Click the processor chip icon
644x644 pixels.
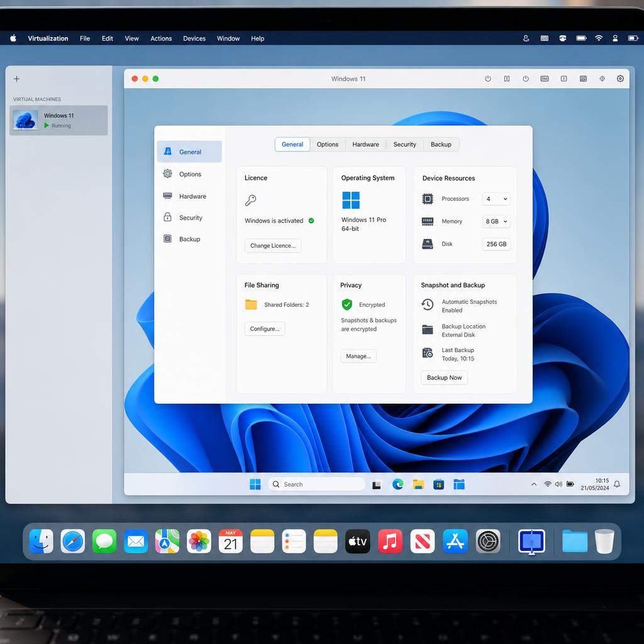(428, 199)
